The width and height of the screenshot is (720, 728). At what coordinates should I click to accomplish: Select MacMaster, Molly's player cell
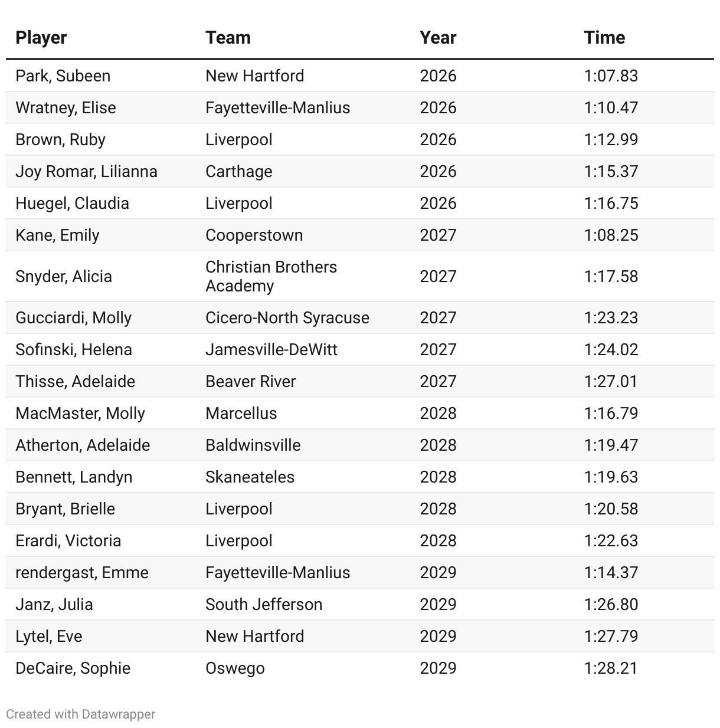click(80, 414)
